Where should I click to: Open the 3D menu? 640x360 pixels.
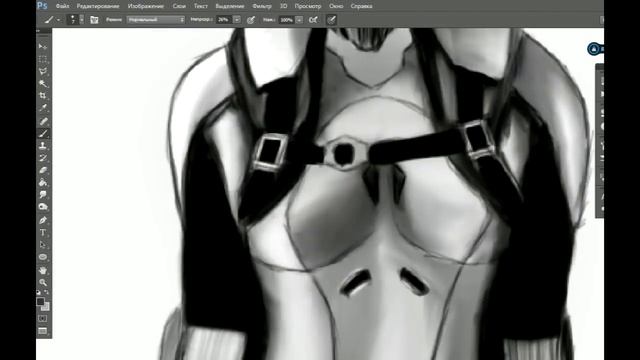coord(283,6)
